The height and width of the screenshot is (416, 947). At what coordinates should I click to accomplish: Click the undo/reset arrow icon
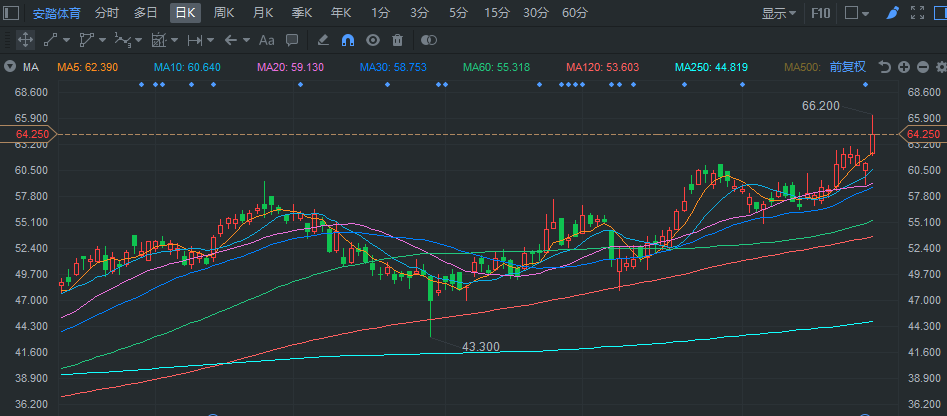(x=885, y=67)
